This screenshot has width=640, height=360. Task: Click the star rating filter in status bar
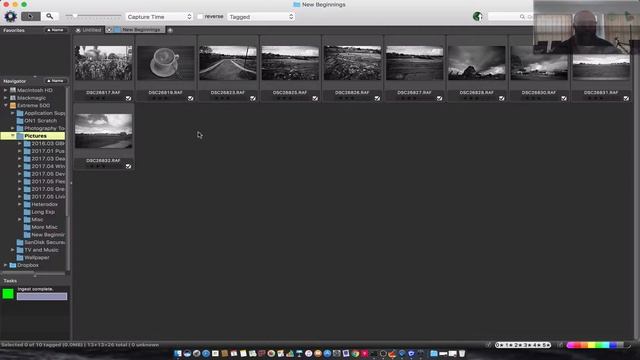click(x=523, y=345)
